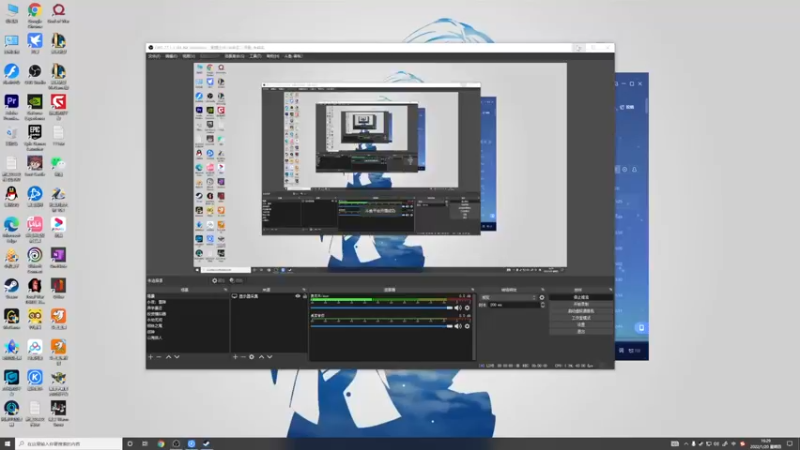Pop out Audio Mixer dock header icon
Screen dimensions: 800x450
[x=472, y=290]
